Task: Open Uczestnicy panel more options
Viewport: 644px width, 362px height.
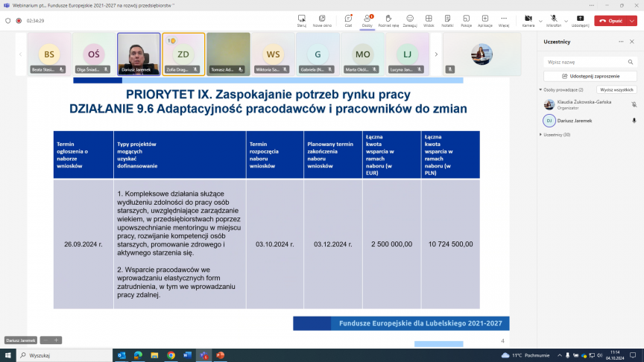Action: tap(621, 42)
